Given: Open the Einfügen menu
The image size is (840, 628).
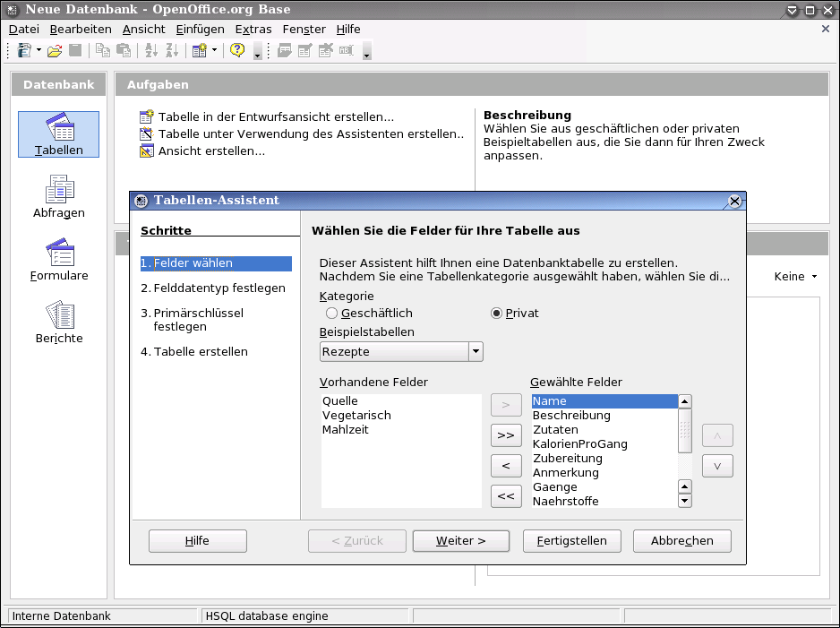Looking at the screenshot, I should pyautogui.click(x=200, y=30).
